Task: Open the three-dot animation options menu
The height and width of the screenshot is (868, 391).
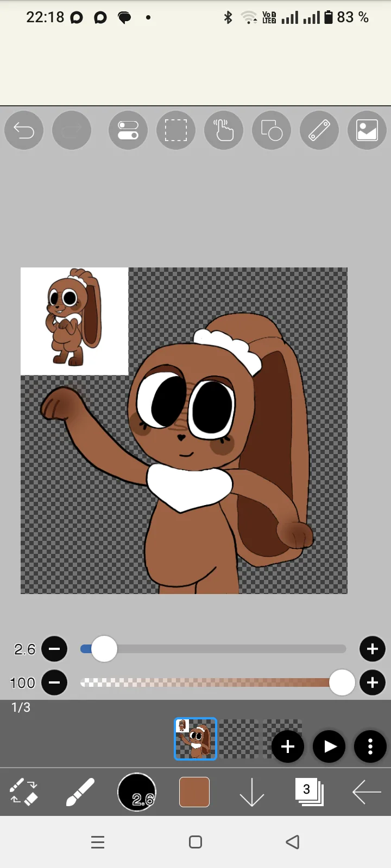Action: pyautogui.click(x=370, y=747)
